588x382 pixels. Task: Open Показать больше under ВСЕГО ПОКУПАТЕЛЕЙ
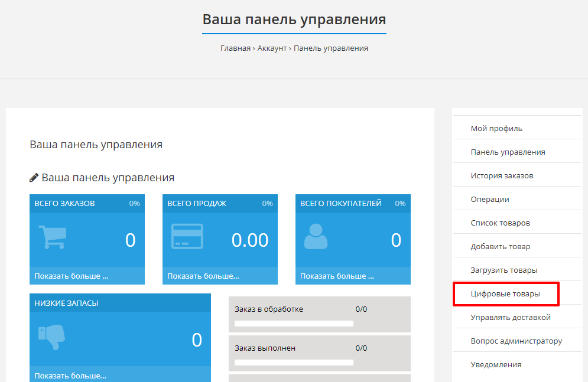point(337,276)
